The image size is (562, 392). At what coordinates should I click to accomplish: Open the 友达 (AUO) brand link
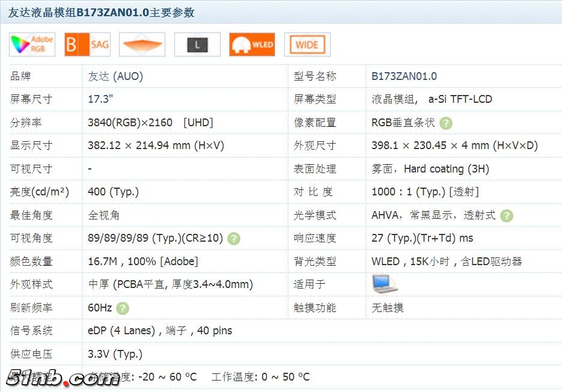115,76
